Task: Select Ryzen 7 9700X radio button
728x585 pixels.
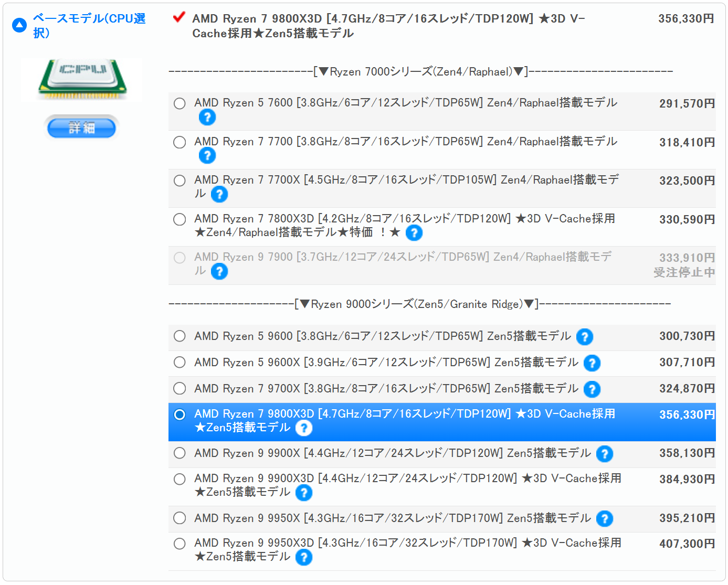Action: point(180,388)
